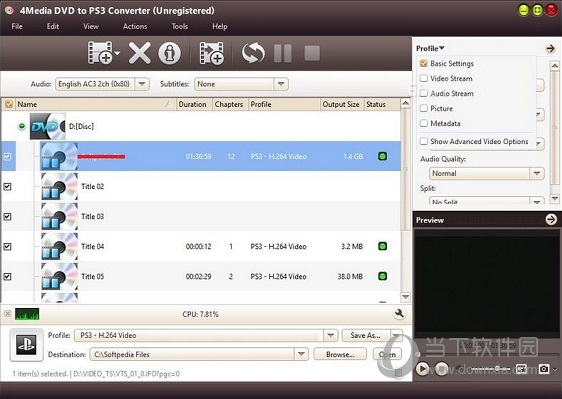Open the Audio track dropdown
Image resolution: width=562 pixels, height=399 pixels.
[142, 84]
